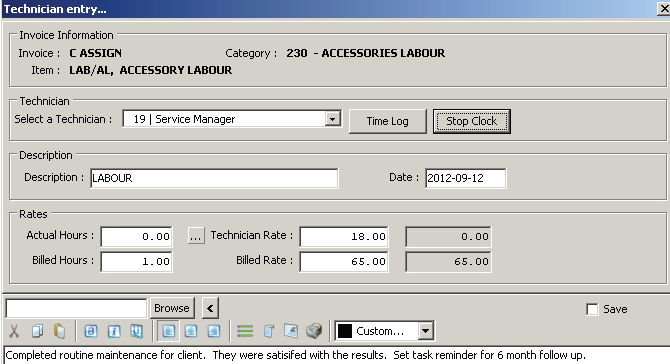Click the Browse button
Screen dimensions: 670x364
pyautogui.click(x=172, y=308)
